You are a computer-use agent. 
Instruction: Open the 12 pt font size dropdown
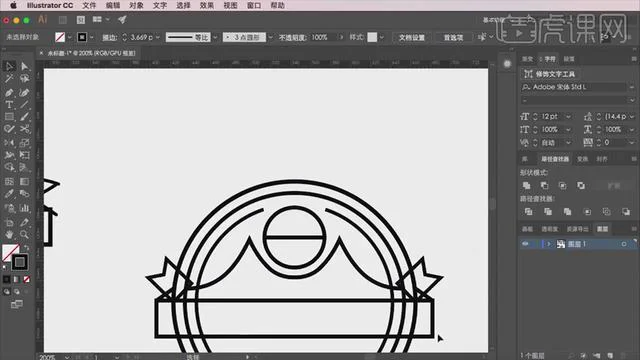568,117
